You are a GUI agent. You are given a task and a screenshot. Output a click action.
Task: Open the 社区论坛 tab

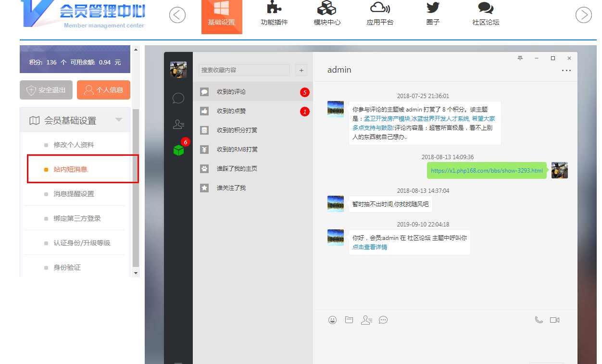(x=486, y=15)
